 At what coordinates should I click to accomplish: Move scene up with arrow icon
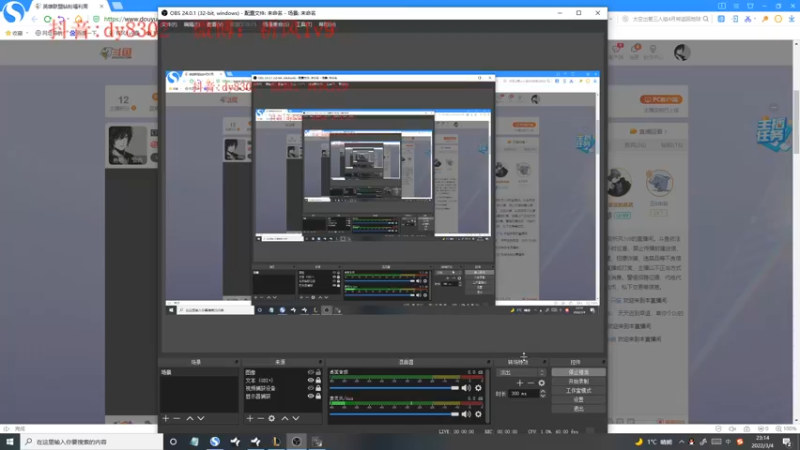pos(190,418)
